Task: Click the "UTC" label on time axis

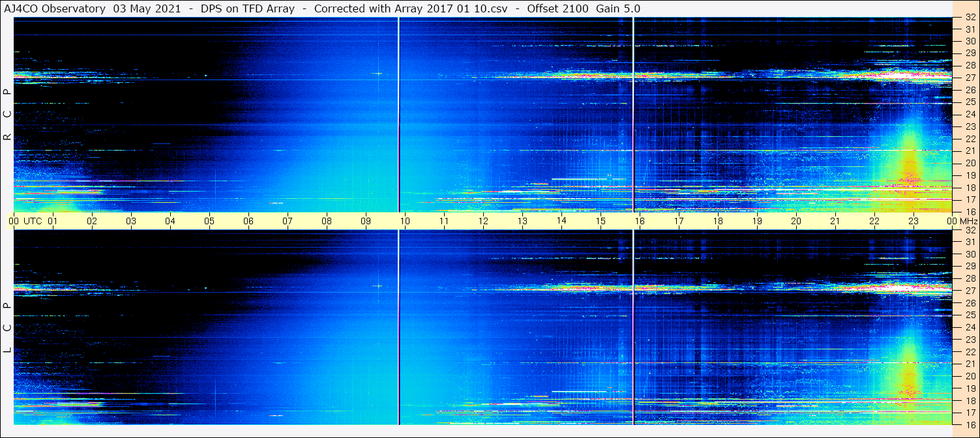Action: tap(33, 221)
